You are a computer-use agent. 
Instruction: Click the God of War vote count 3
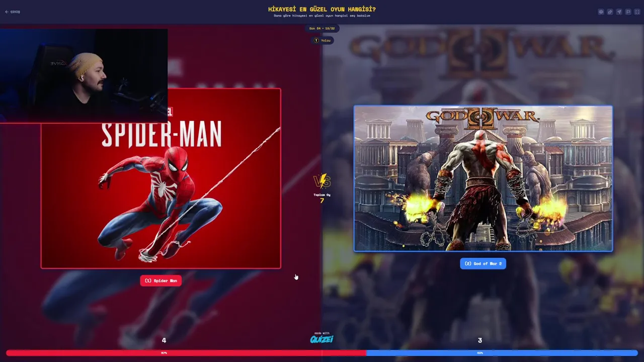click(480, 340)
